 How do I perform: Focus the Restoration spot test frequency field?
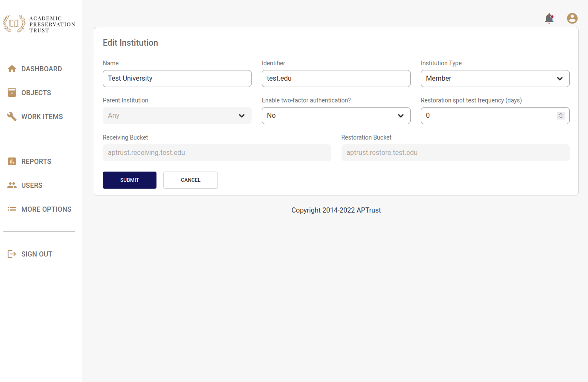pyautogui.click(x=495, y=116)
